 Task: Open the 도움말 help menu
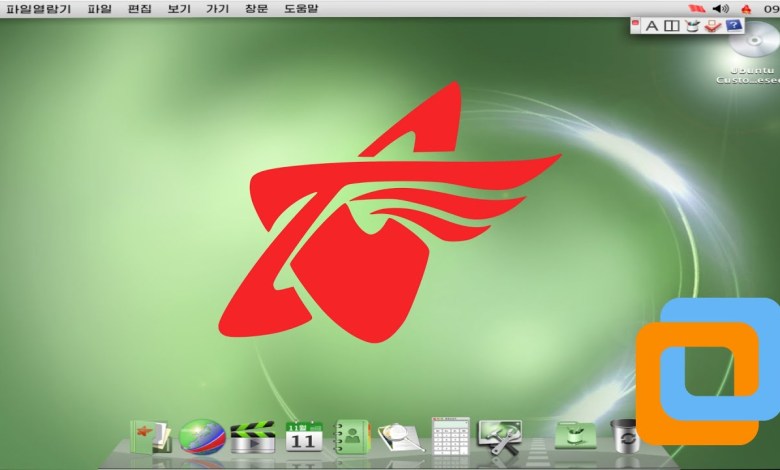click(301, 8)
